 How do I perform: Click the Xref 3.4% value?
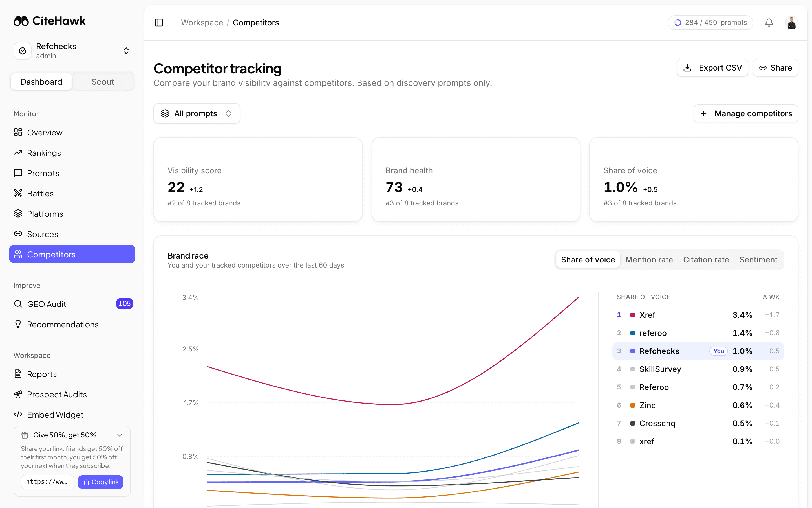pyautogui.click(x=742, y=315)
